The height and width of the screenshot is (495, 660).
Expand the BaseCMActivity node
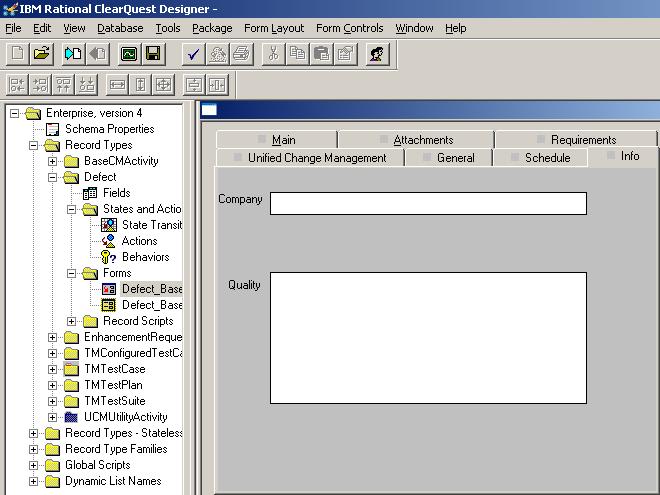52,161
